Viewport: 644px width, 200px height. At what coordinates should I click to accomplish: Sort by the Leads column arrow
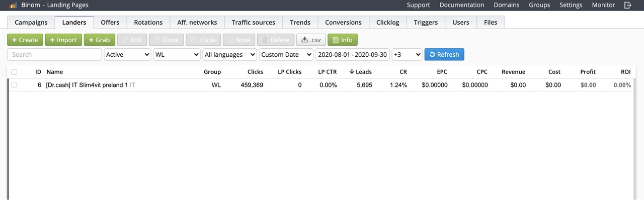352,72
